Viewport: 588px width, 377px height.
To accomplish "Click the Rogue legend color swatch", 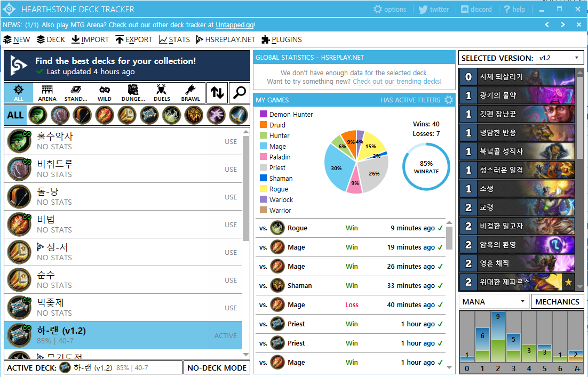I will click(x=263, y=189).
